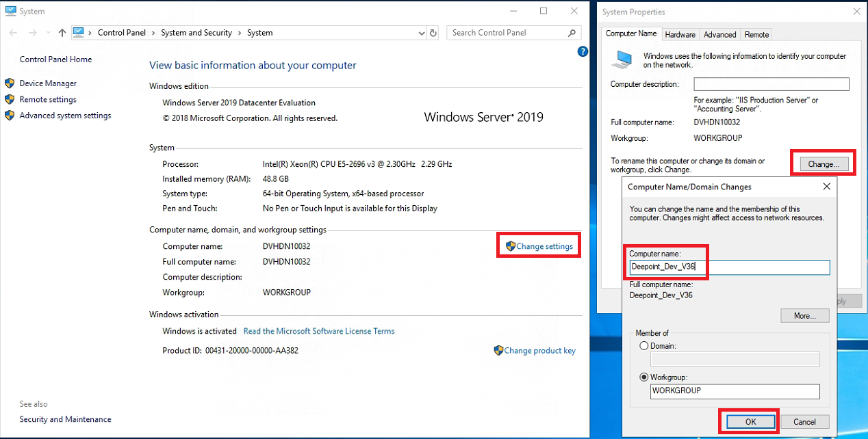868x439 pixels.
Task: Click the More... button
Action: [804, 316]
